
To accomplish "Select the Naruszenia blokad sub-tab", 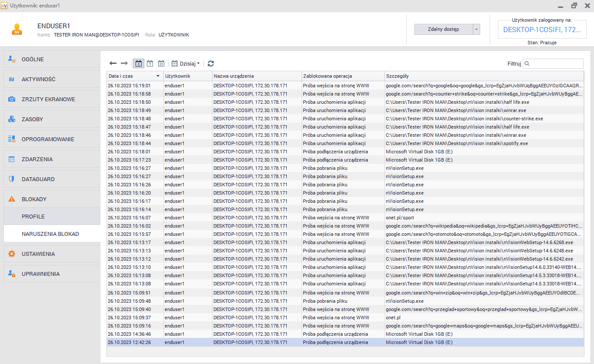I will pos(52,234).
